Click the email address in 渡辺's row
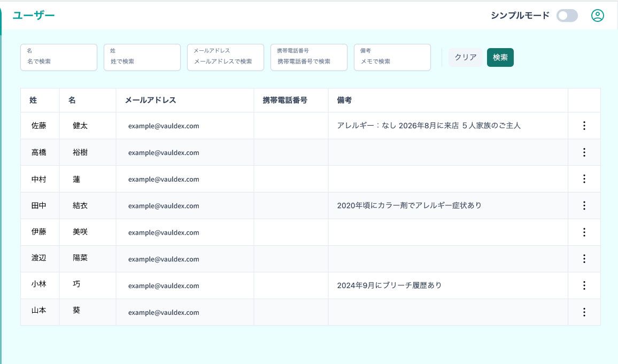The height and width of the screenshot is (364, 618). [164, 259]
